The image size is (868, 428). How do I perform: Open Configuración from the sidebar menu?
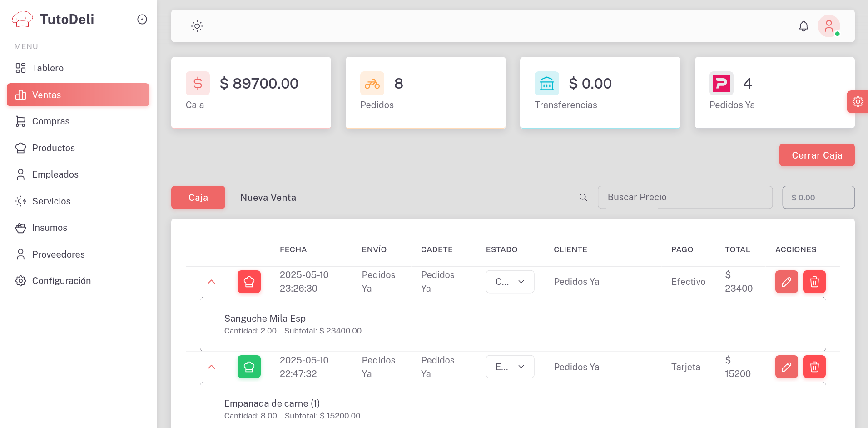(x=61, y=280)
